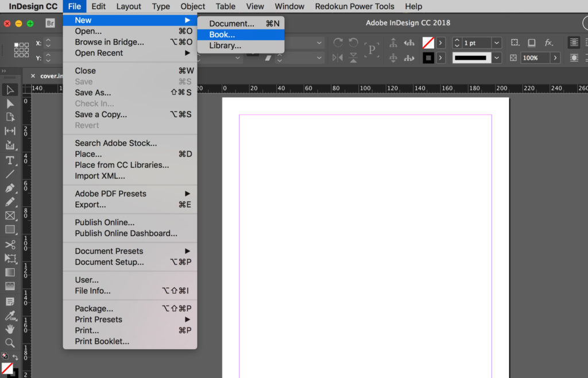Open Adobe Bridge via Br icon
Image resolution: width=588 pixels, height=378 pixels.
pyautogui.click(x=51, y=23)
